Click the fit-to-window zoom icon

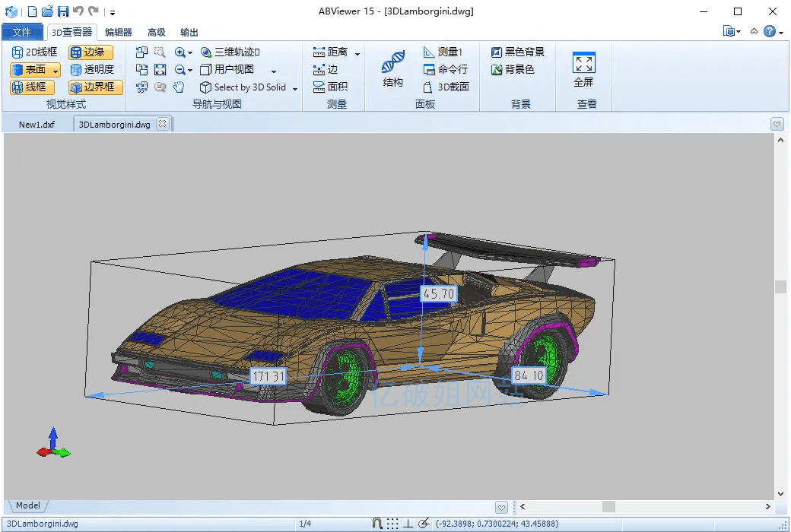point(160,70)
